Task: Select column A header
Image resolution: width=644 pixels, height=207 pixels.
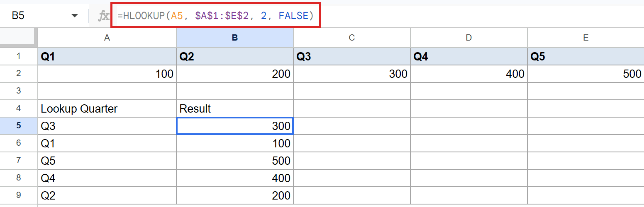Action: [107, 38]
